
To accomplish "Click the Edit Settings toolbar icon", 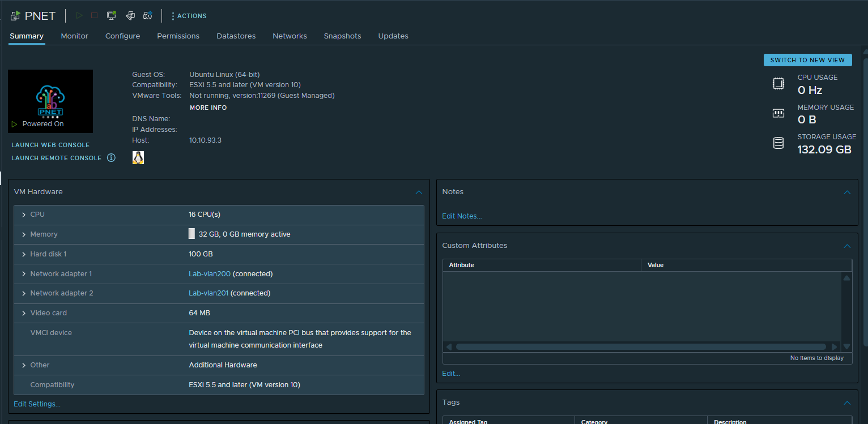I will coord(130,16).
